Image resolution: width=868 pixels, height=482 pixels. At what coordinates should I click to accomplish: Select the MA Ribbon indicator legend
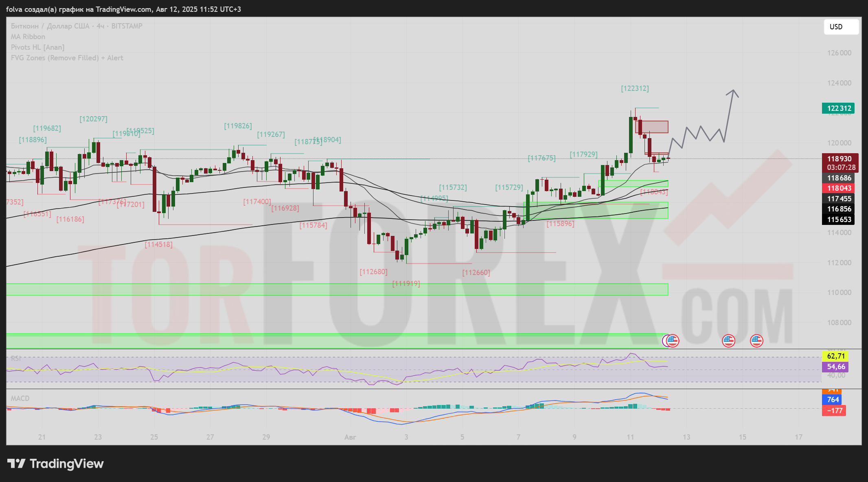click(x=28, y=37)
